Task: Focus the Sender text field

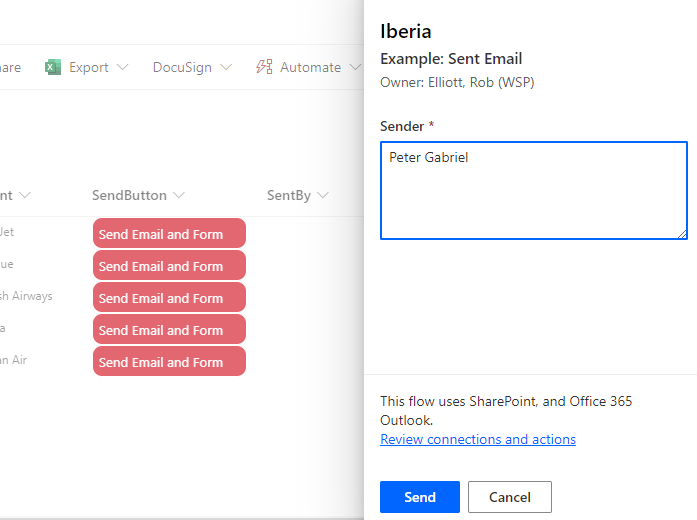Action: click(x=533, y=190)
